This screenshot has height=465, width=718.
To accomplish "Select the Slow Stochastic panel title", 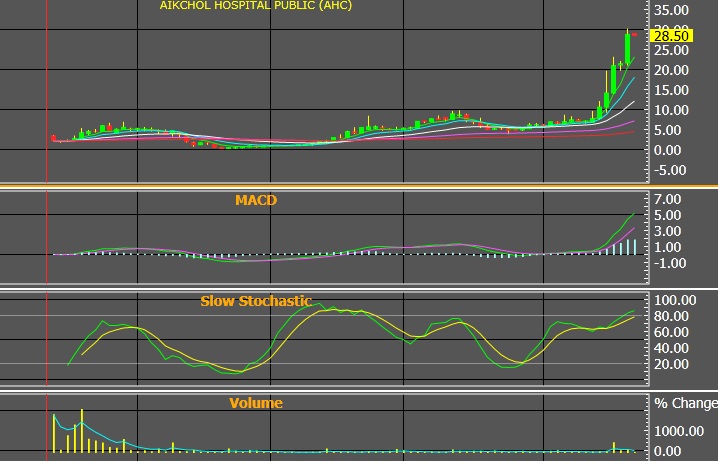I will (x=256, y=301).
